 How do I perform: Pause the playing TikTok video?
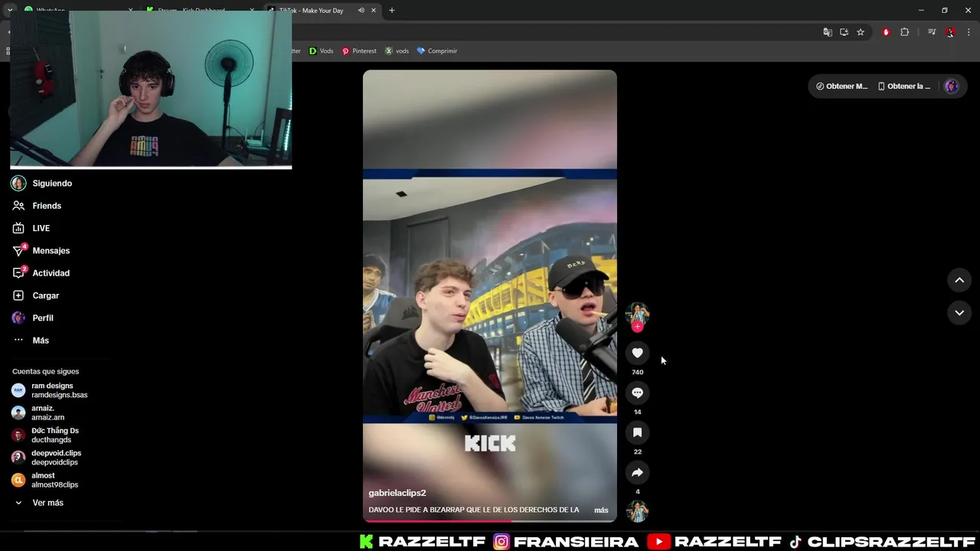click(x=490, y=295)
